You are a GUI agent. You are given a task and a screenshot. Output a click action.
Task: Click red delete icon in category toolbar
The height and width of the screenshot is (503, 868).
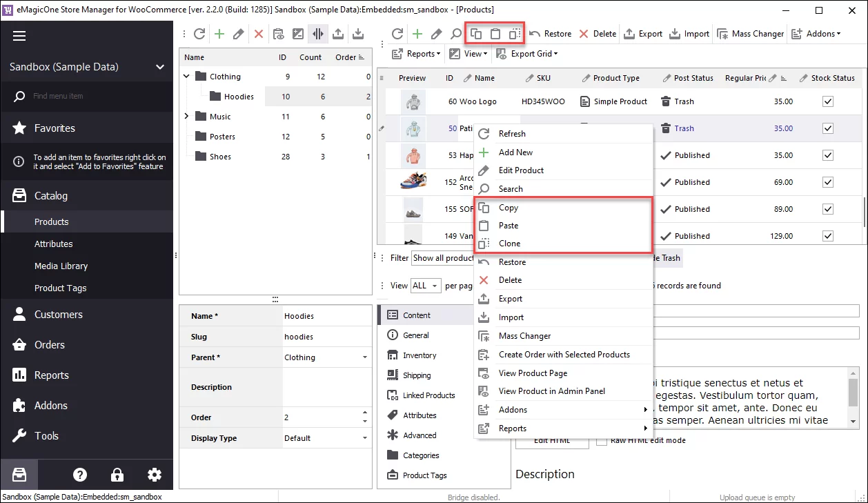click(x=259, y=34)
